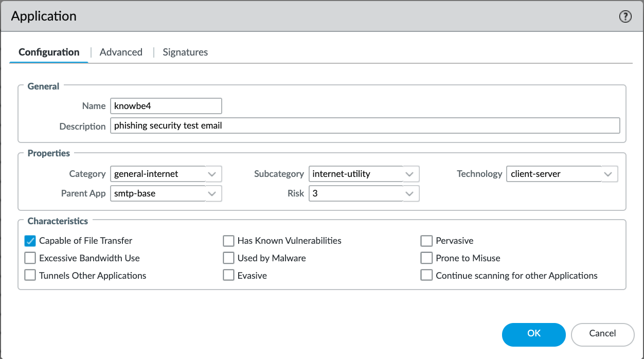Viewport: 644px width, 359px height.
Task: Check Continue scanning for other Applications
Action: point(426,275)
